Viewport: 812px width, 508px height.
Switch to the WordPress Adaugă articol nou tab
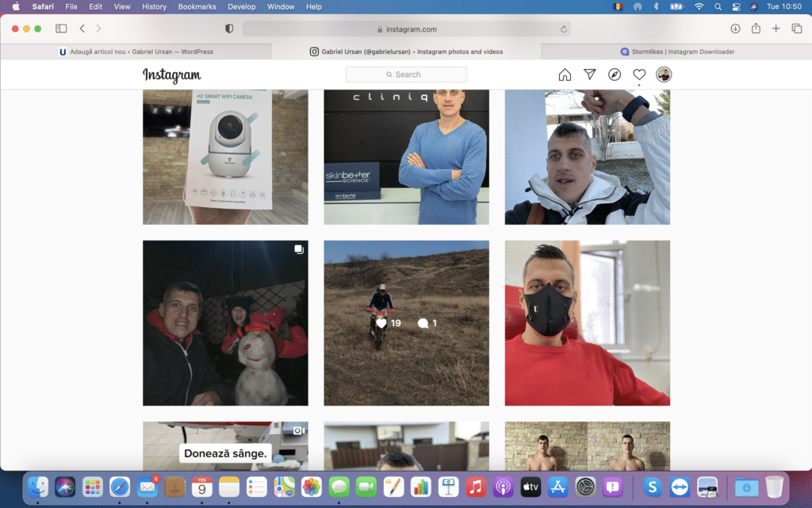coord(136,52)
